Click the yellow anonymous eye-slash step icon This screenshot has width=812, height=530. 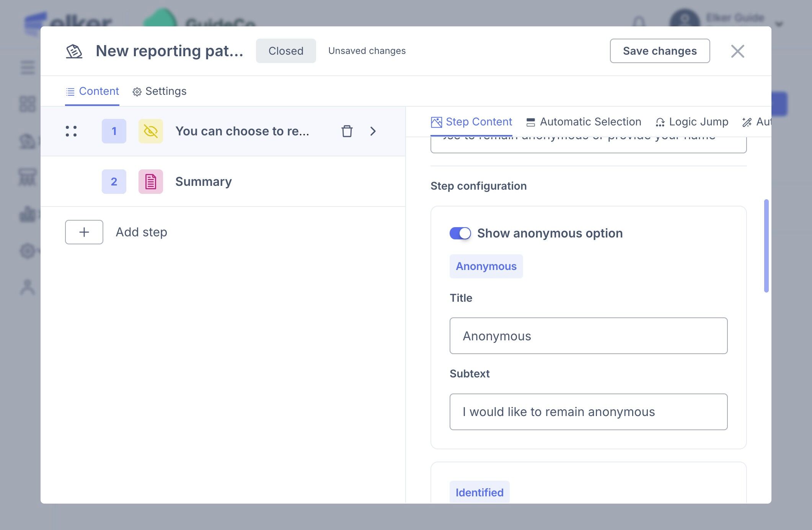(150, 131)
